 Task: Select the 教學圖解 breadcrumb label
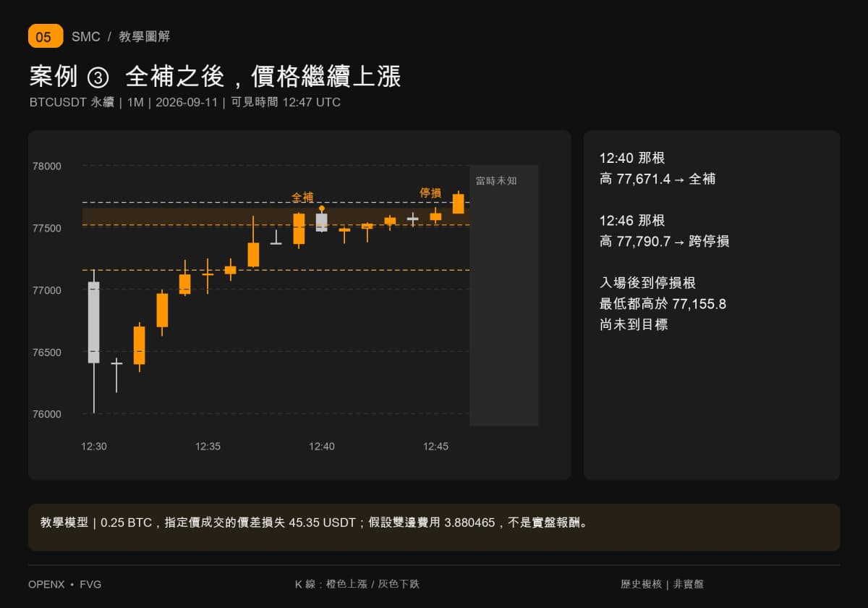[145, 37]
